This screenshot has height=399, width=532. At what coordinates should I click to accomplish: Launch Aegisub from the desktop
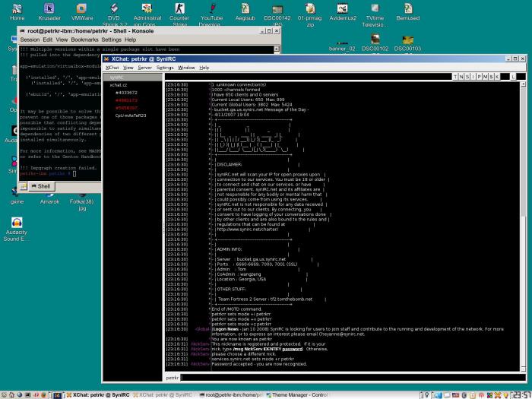coord(245,12)
